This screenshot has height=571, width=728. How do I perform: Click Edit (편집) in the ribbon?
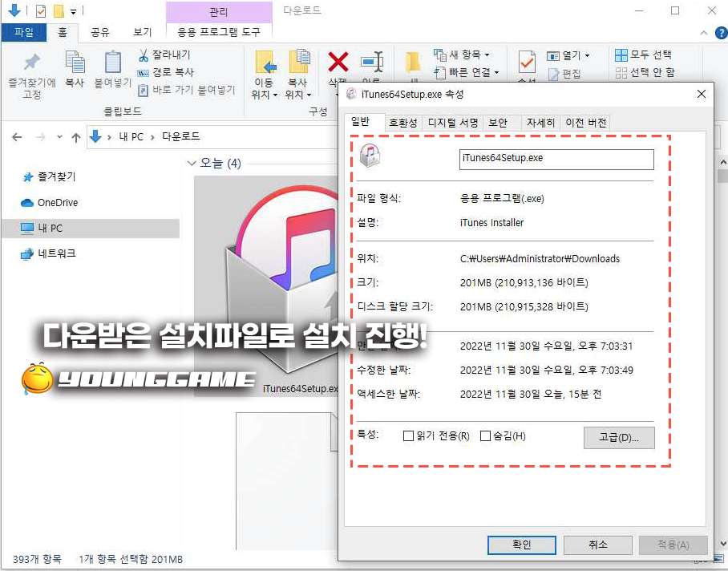(564, 74)
